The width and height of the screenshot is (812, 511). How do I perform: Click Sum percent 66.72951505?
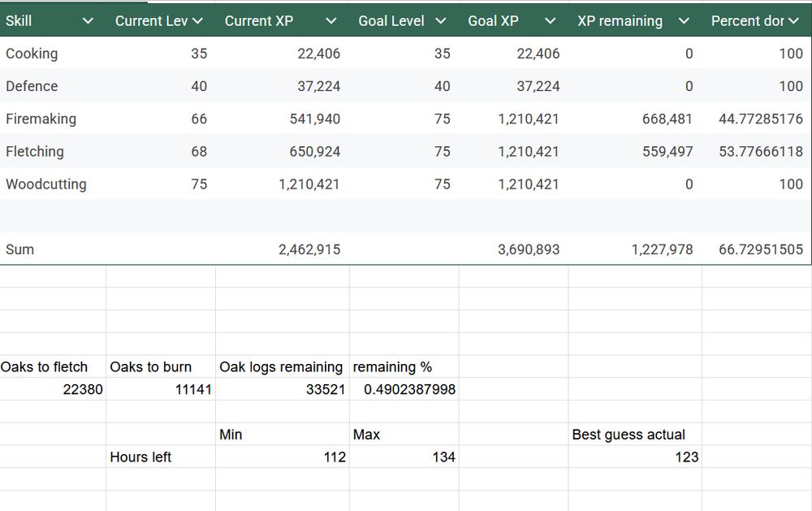pos(761,249)
